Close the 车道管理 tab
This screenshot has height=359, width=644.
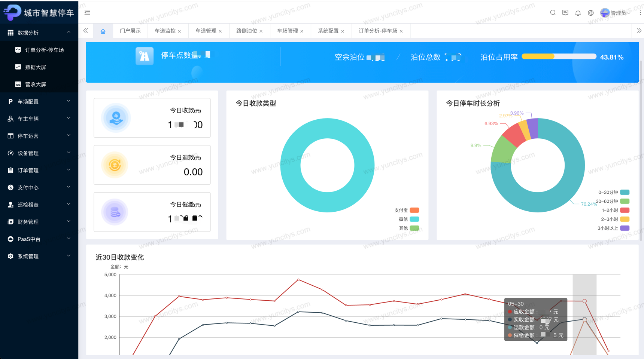pyautogui.click(x=220, y=31)
